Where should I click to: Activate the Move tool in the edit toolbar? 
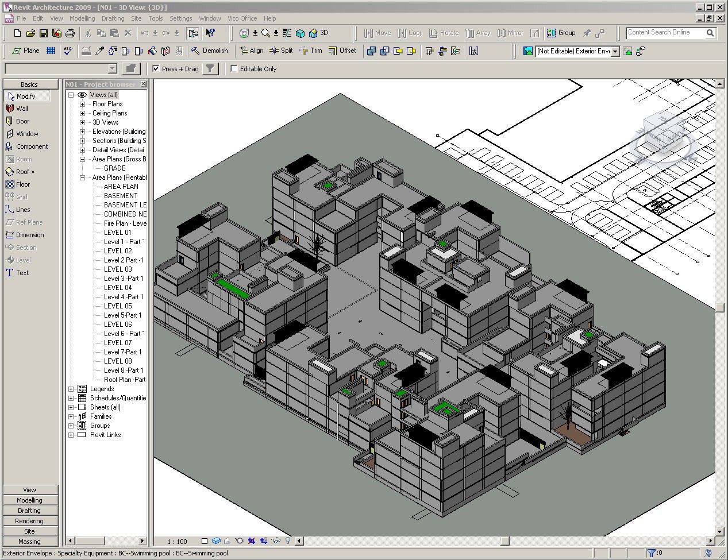click(378, 33)
